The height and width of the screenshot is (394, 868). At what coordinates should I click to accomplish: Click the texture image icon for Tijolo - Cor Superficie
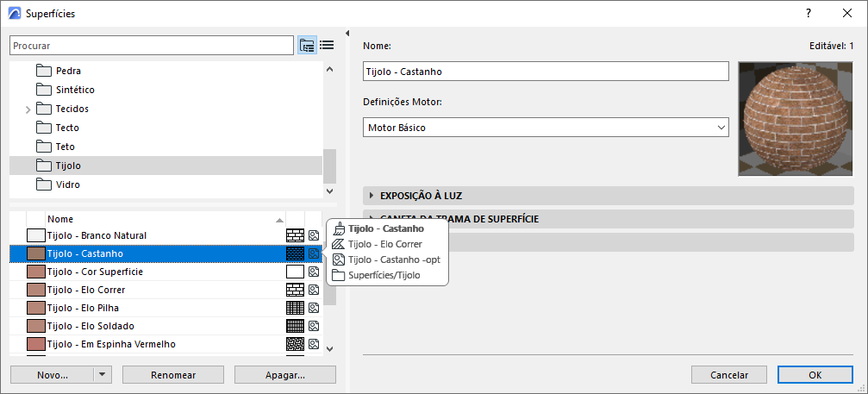tap(314, 272)
